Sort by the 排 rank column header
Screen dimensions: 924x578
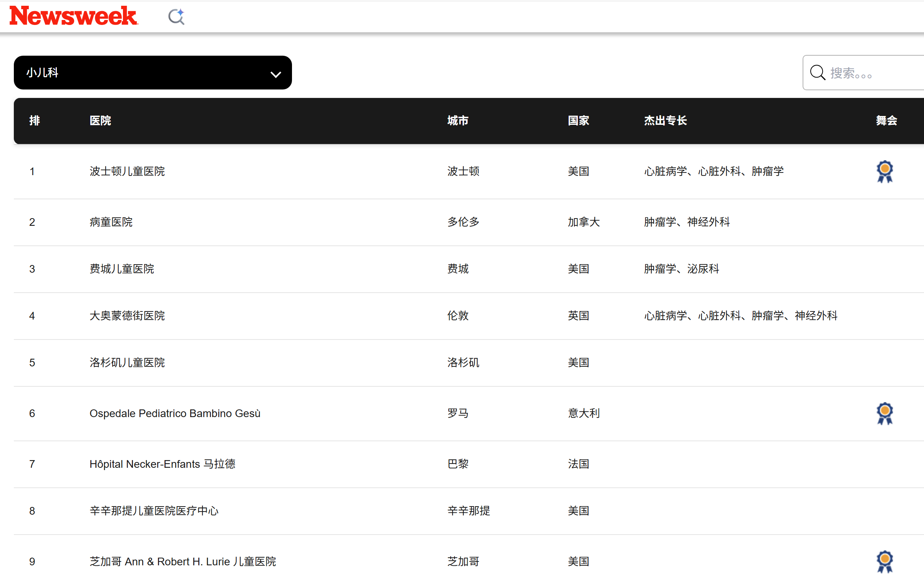(35, 121)
